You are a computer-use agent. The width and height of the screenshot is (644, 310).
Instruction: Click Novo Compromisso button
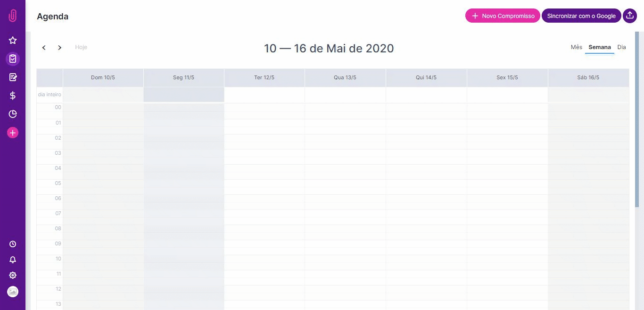click(x=503, y=16)
